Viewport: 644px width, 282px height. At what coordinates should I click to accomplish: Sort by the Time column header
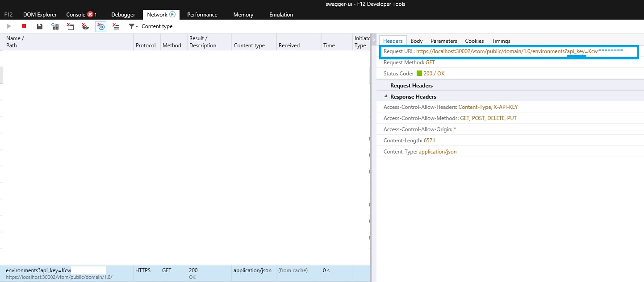(337, 42)
